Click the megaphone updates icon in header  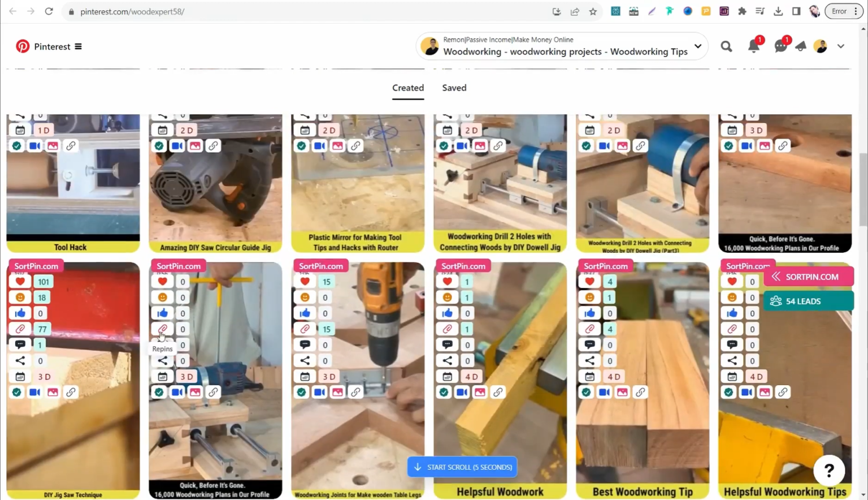(x=801, y=47)
